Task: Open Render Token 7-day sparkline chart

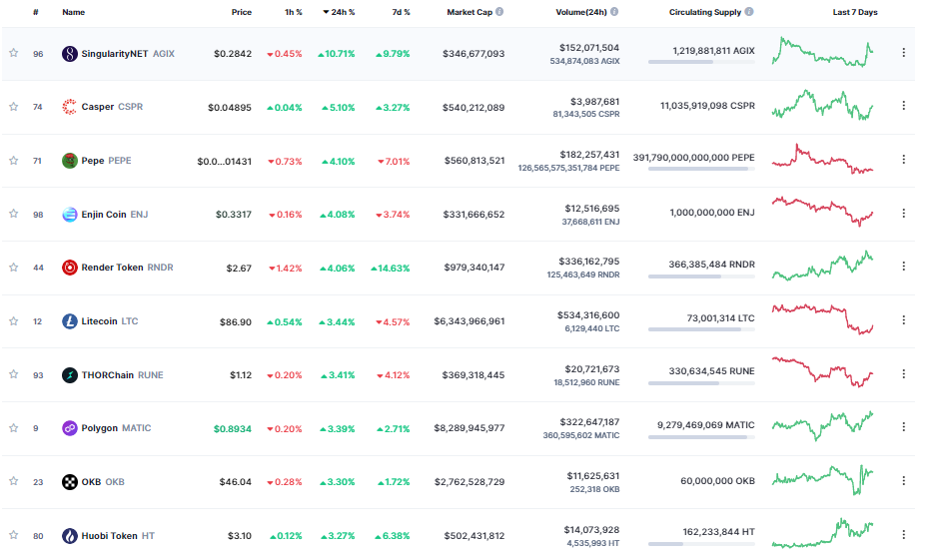Action: coord(823,266)
